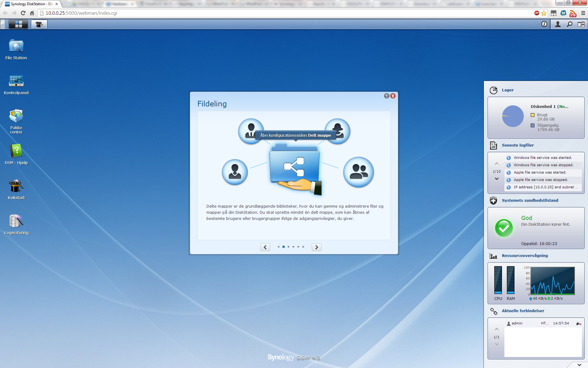Screen dimensions: 588x368
Task: Open DSM main menu button
Action: pos(18,24)
